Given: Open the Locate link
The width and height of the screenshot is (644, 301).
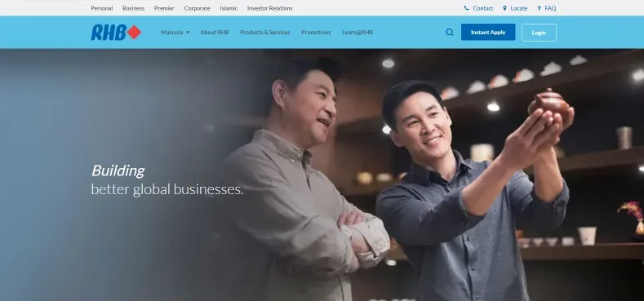Looking at the screenshot, I should (x=519, y=8).
